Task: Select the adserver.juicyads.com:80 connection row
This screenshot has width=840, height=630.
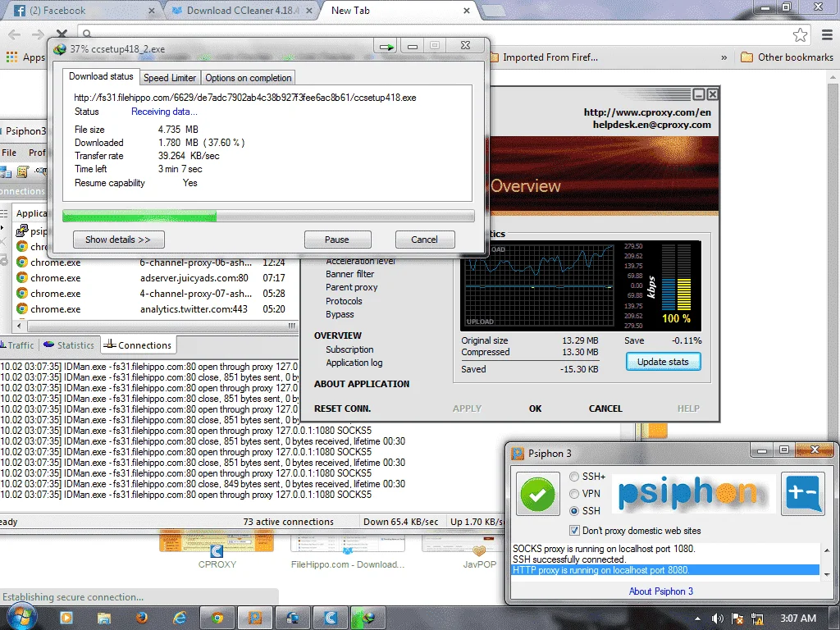Action: pyautogui.click(x=155, y=278)
